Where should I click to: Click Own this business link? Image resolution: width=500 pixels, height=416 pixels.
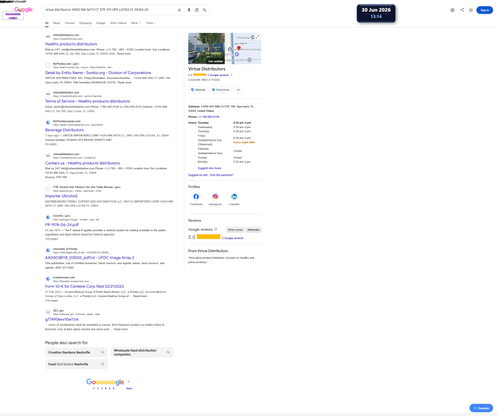(x=222, y=175)
